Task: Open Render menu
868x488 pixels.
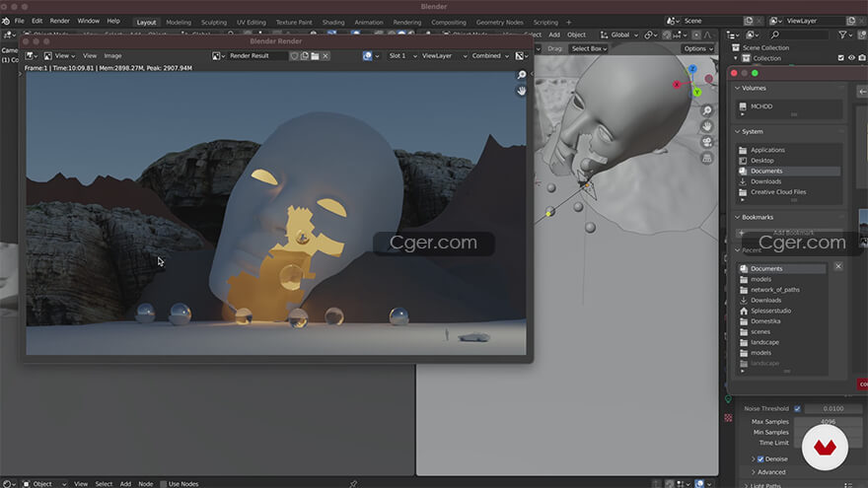Action: point(60,21)
